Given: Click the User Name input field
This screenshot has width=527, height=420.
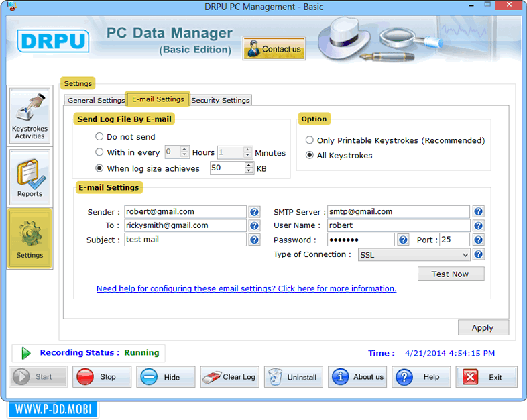Looking at the screenshot, I should click(x=399, y=225).
